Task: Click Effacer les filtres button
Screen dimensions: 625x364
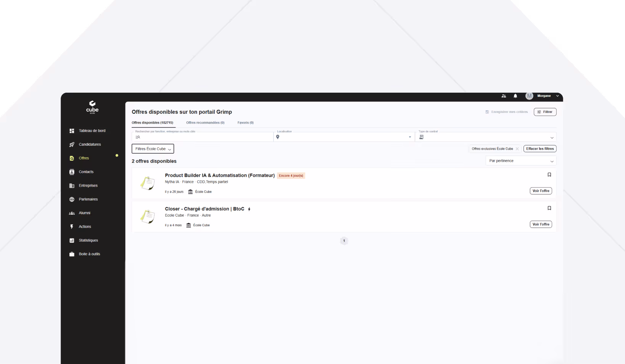Action: pyautogui.click(x=540, y=149)
